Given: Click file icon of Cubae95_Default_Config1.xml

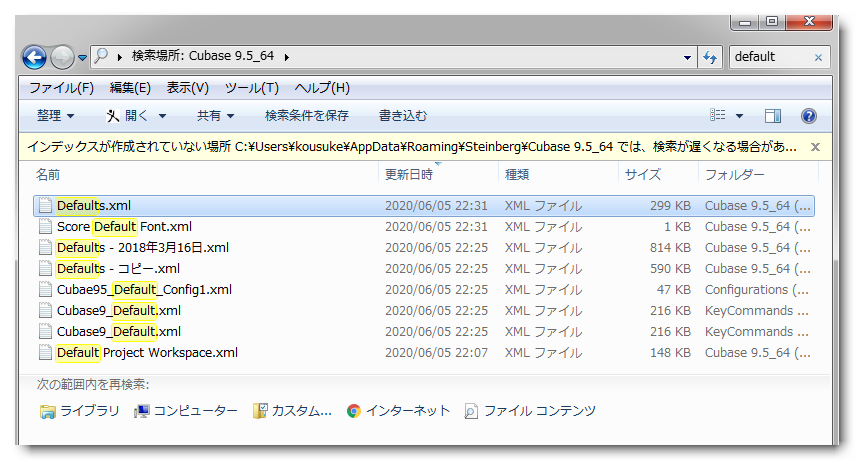Looking at the screenshot, I should pos(45,290).
